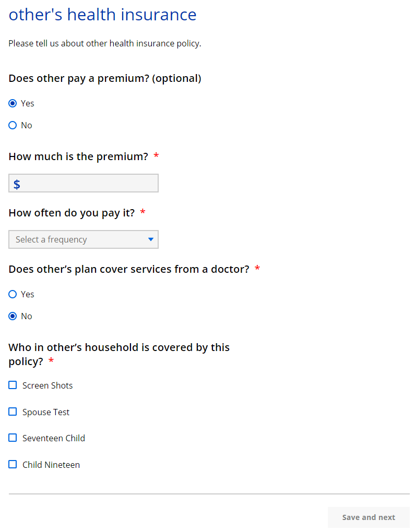Click the premium amount input field
This screenshot has height=532, width=415.
click(x=89, y=183)
